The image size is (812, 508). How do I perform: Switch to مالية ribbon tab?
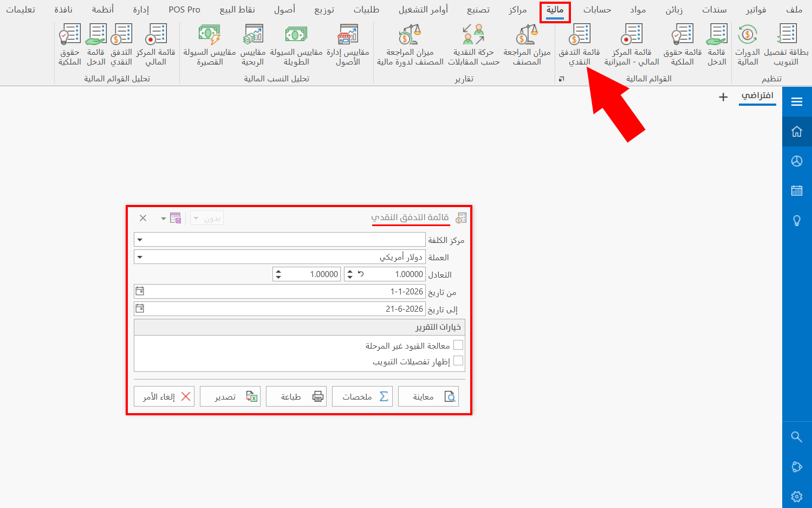tap(555, 10)
